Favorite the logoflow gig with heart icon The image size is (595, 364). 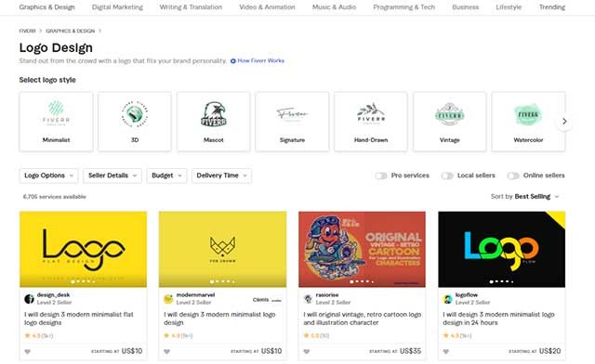point(446,352)
